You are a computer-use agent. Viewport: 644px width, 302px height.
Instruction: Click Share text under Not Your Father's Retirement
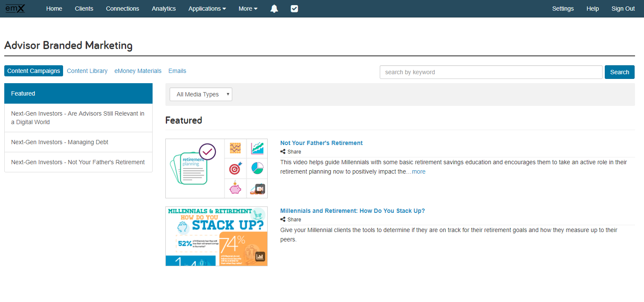click(x=294, y=152)
